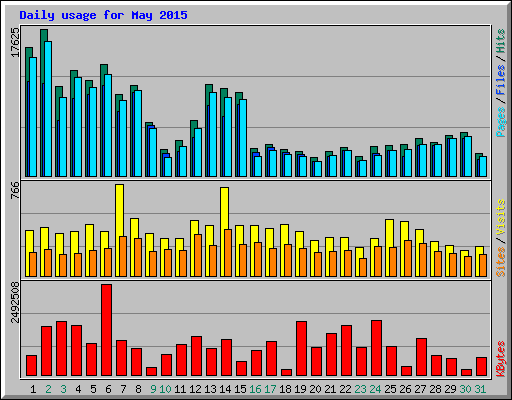
Task: Click the short red KBytes bar for day 9
Action: (x=152, y=372)
